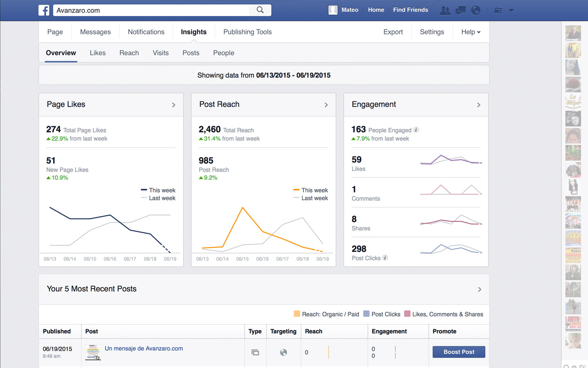Open post 'Un mensaje de Avanzaro.com'
The image size is (588, 368).
[x=144, y=348]
